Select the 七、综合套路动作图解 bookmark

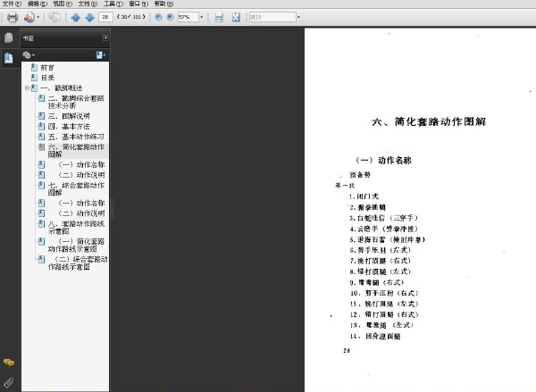pyautogui.click(x=76, y=188)
